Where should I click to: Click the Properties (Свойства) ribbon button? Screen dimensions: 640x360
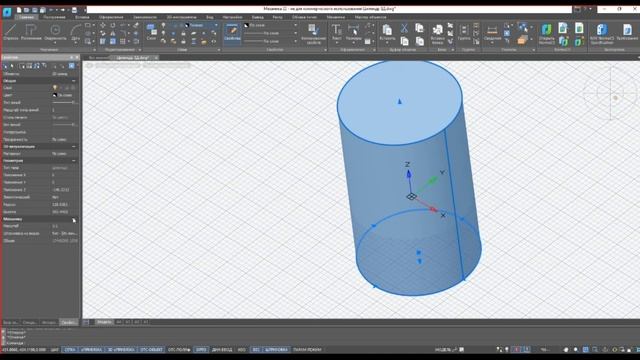[x=232, y=33]
